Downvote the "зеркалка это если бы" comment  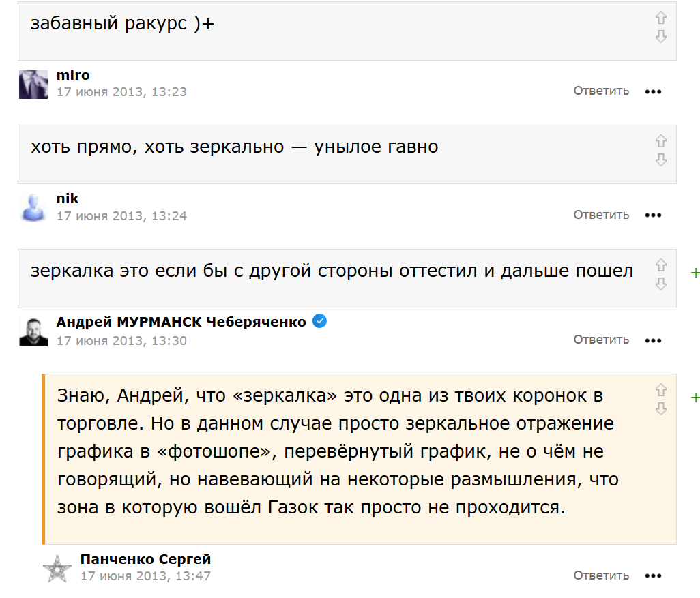tap(660, 284)
